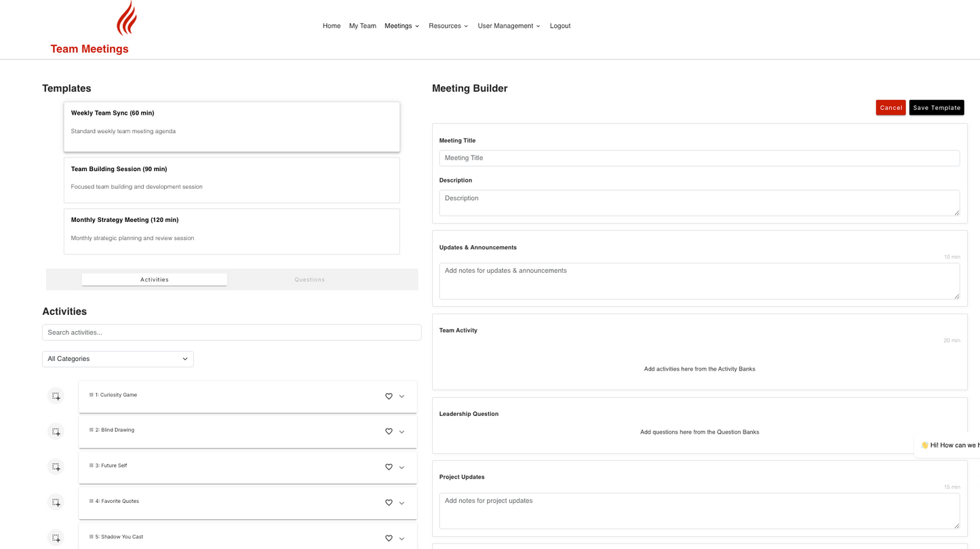Open the 'Hi! How can we' chat bubble

947,445
